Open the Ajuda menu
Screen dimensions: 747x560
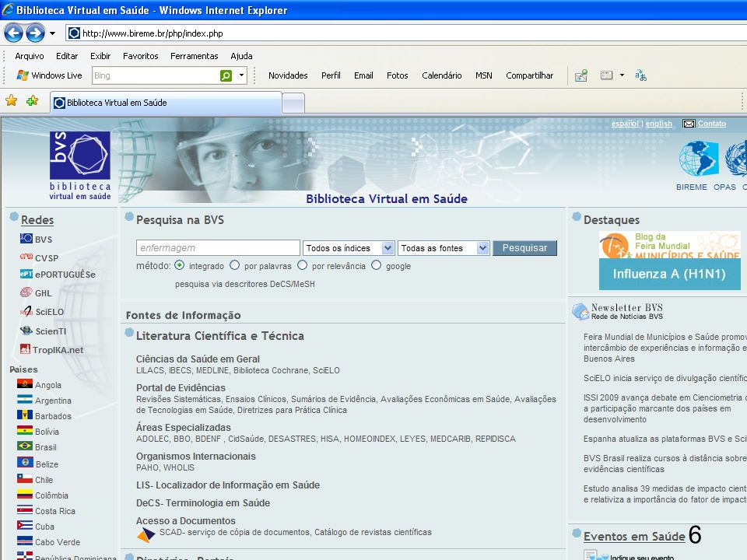coord(241,56)
